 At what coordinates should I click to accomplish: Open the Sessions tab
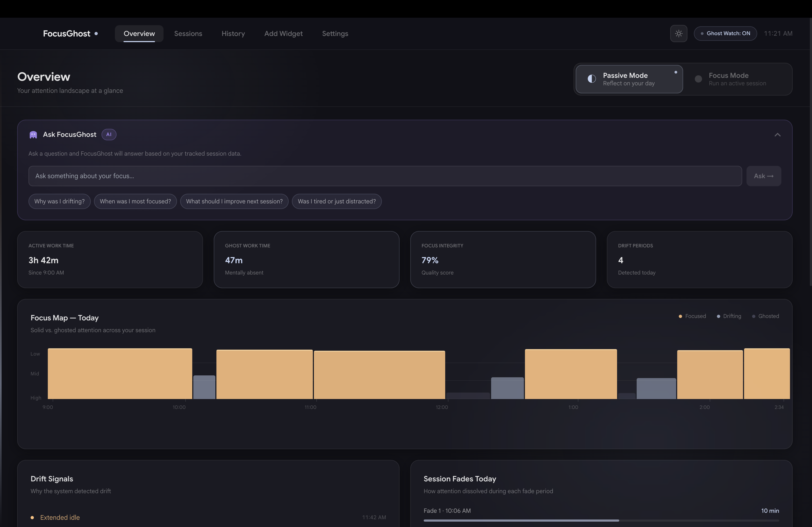188,33
